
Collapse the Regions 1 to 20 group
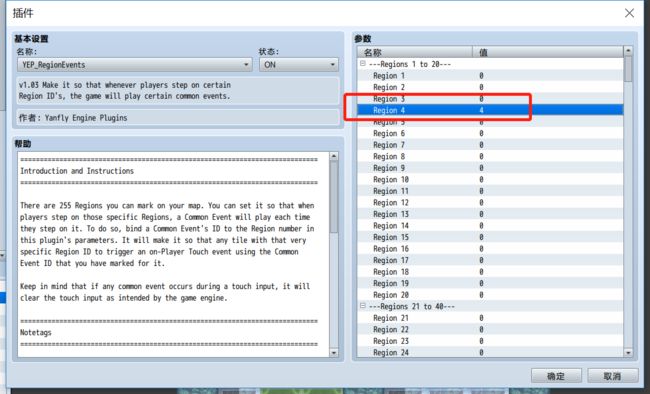(x=363, y=63)
